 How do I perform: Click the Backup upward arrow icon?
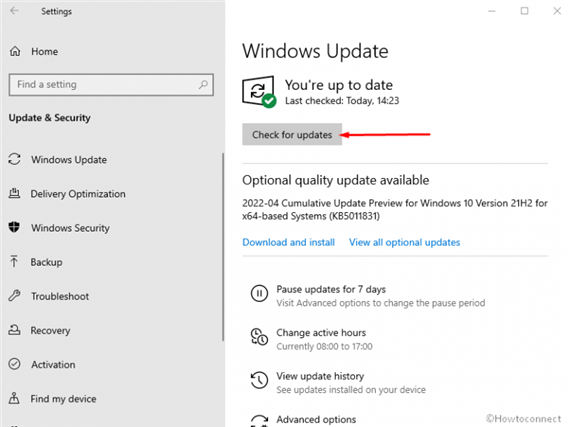tap(14, 261)
